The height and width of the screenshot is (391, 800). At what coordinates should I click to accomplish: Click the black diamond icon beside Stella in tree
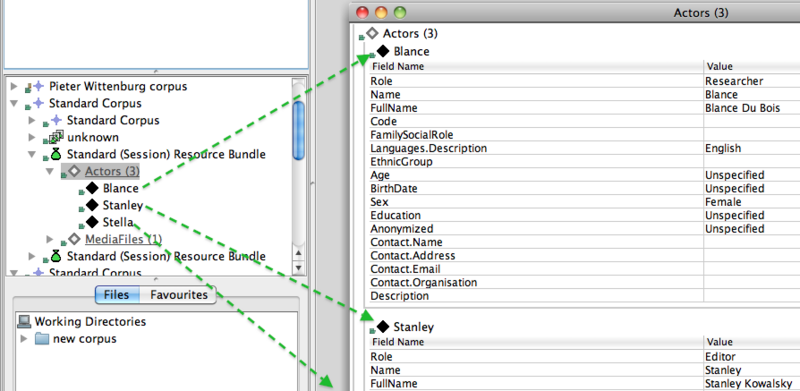click(x=92, y=222)
